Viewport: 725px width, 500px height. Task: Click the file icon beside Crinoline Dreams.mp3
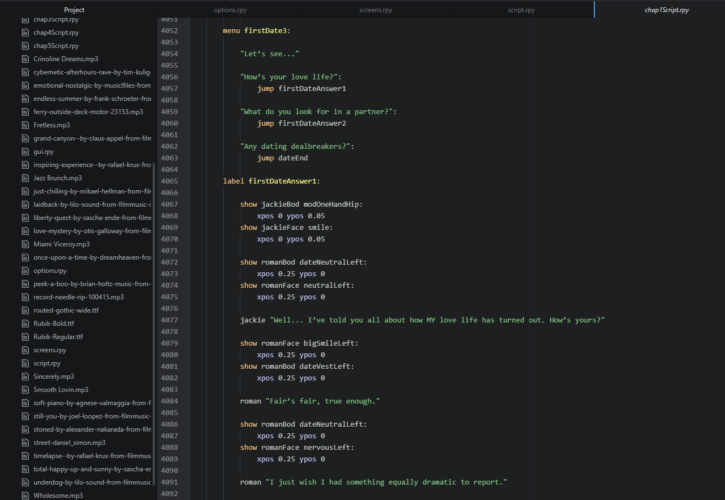point(25,59)
